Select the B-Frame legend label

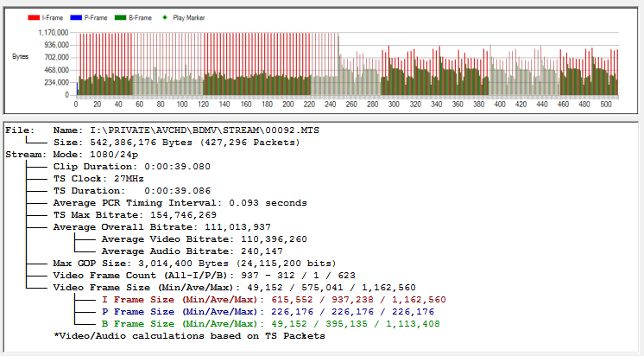coord(140,17)
